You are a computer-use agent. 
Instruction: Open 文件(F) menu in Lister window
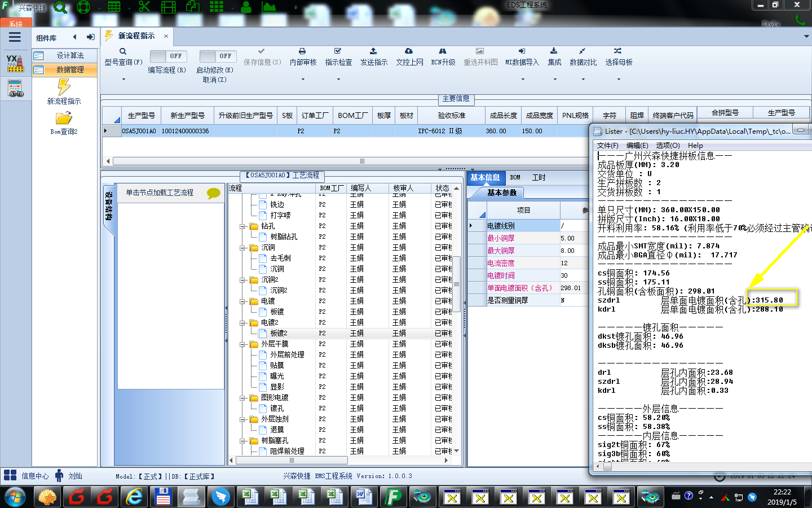click(x=608, y=146)
